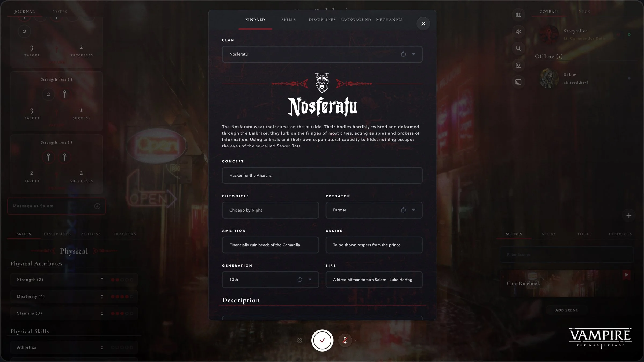Reset the Clan field with refresh icon

pos(403,54)
